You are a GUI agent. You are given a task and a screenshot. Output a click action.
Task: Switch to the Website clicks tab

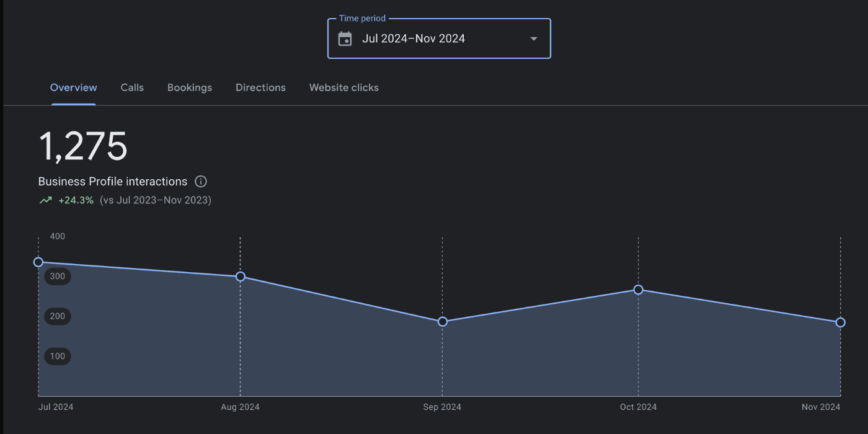click(x=343, y=87)
